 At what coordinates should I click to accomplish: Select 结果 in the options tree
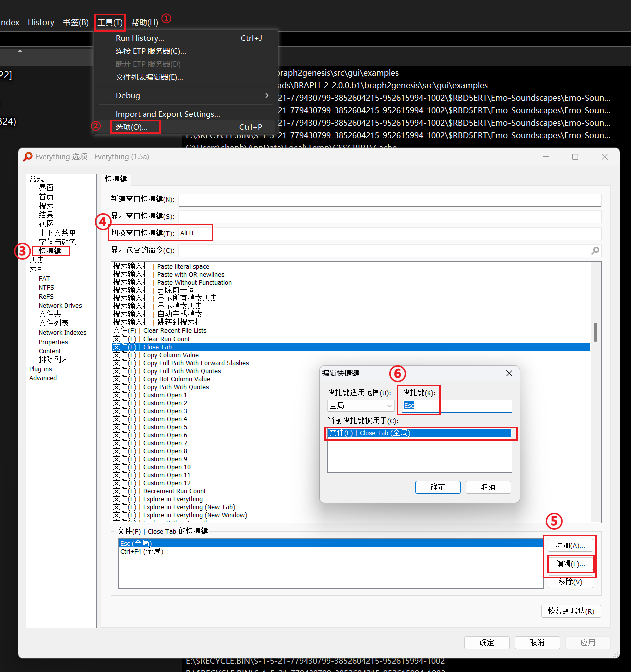click(x=46, y=215)
